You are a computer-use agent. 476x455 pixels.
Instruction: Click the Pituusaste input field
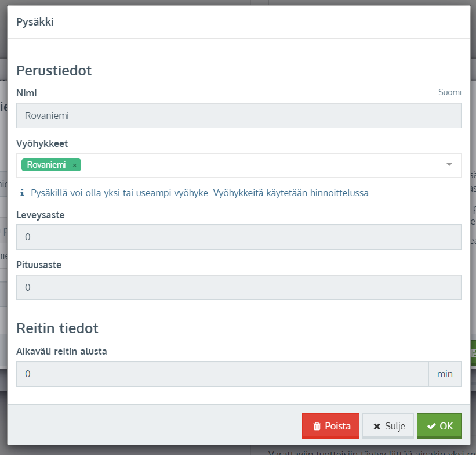[x=238, y=287]
